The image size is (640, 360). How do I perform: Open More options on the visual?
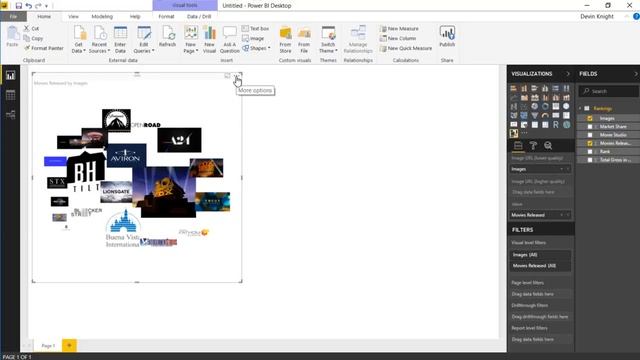click(x=237, y=76)
